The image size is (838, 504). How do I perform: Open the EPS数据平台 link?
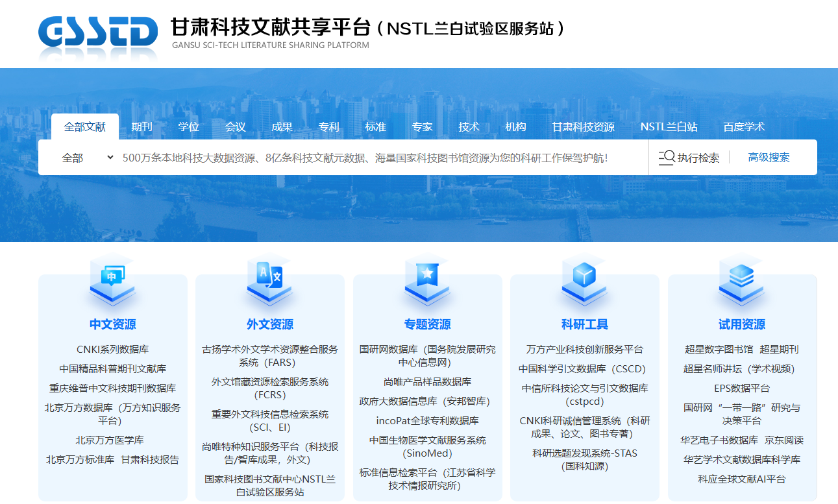coord(741,389)
